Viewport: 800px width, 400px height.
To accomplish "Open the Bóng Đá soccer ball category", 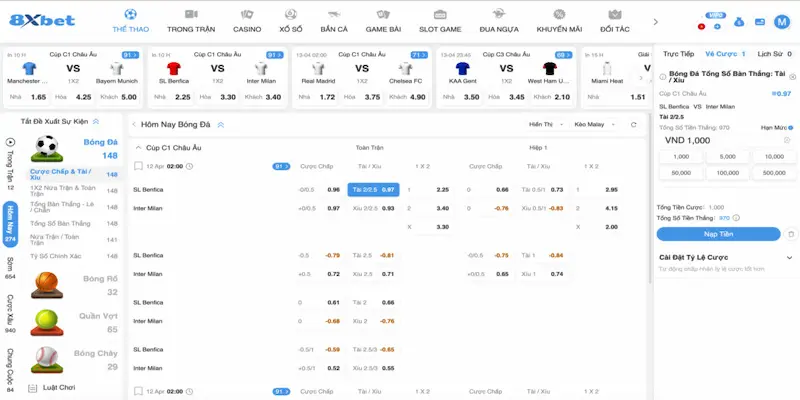I will 46,149.
